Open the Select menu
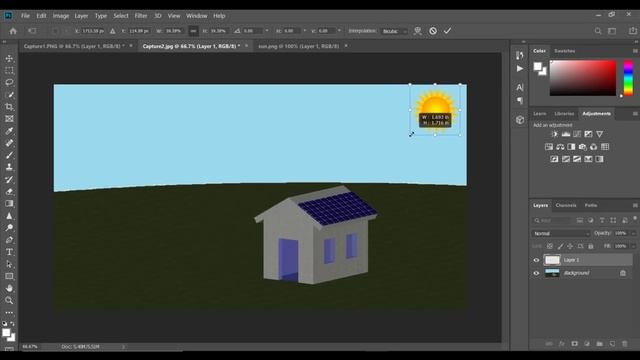Image resolution: width=640 pixels, height=360 pixels. click(121, 16)
